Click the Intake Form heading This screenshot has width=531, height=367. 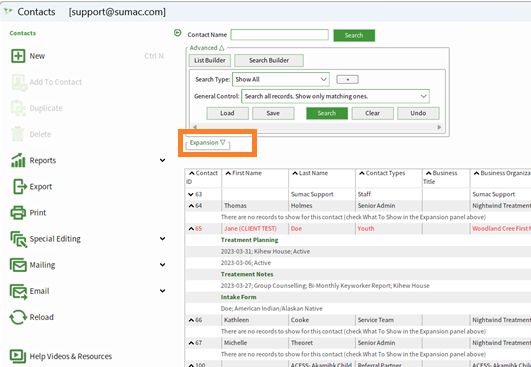pyautogui.click(x=238, y=297)
